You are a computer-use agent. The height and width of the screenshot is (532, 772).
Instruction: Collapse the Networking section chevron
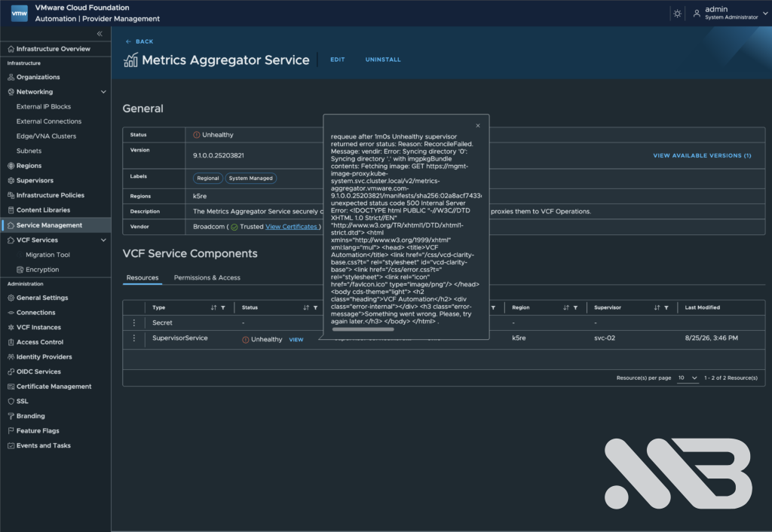103,91
